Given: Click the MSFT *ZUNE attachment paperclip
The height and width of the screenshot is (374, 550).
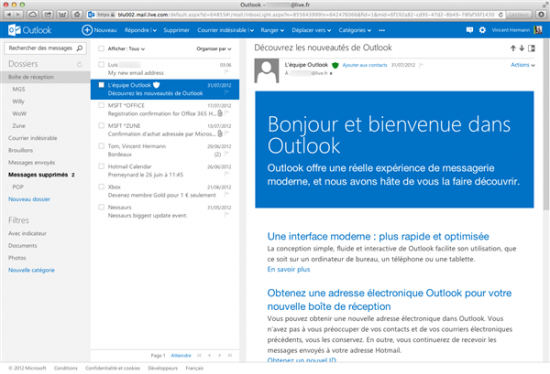Looking at the screenshot, I should tap(220, 133).
